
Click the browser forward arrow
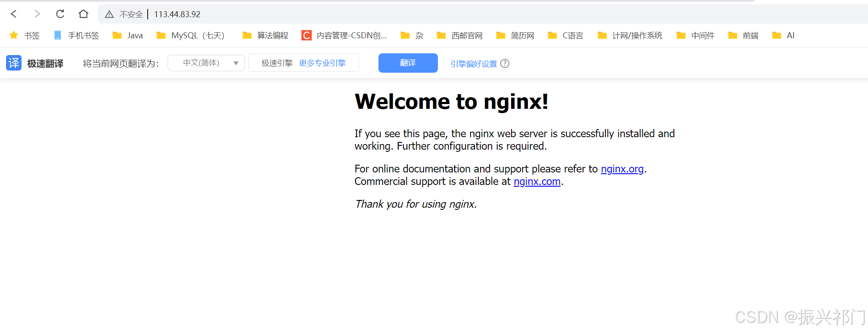[x=37, y=14]
